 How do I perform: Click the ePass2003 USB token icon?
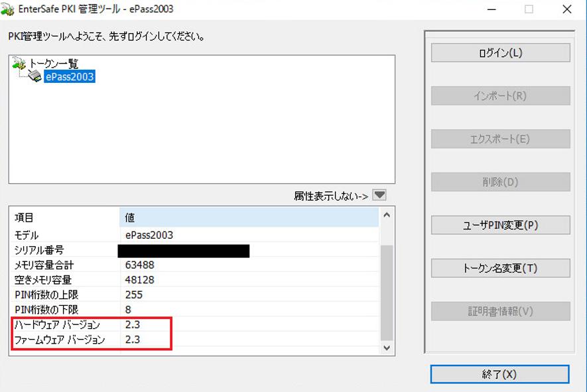coord(35,77)
